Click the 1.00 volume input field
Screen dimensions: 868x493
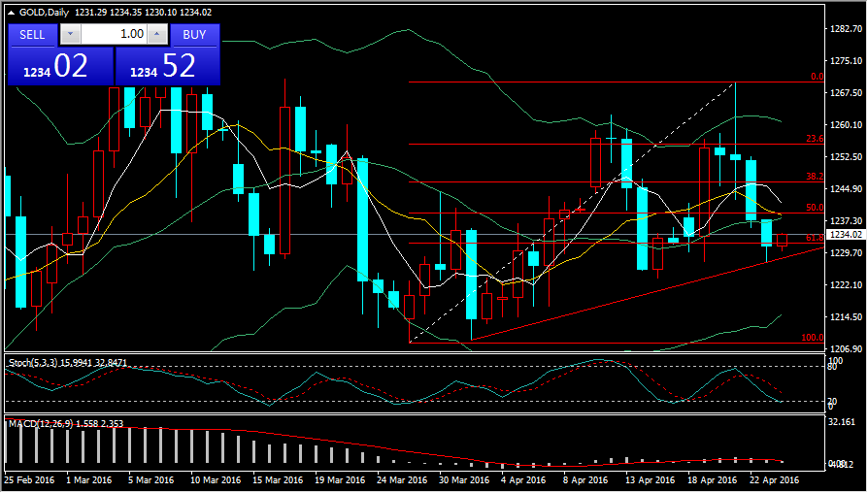(x=114, y=34)
